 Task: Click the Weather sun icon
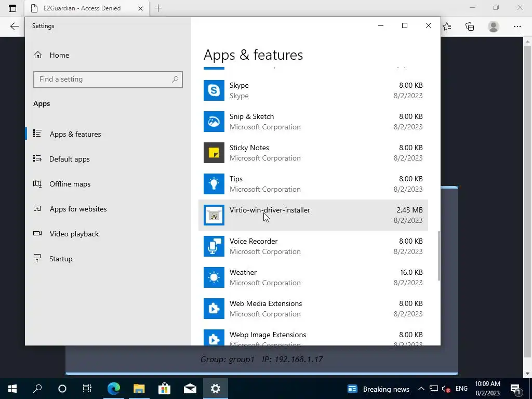pos(214,277)
